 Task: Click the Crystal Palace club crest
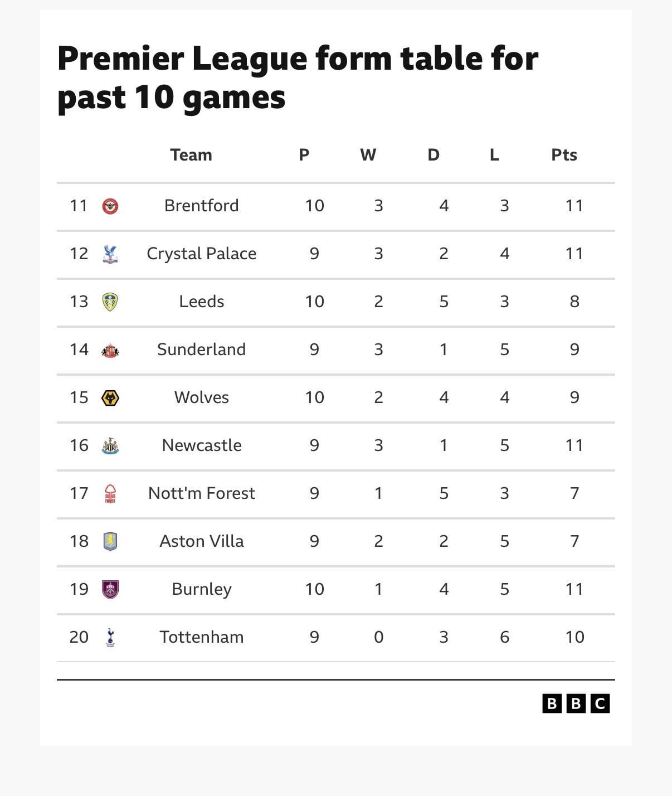[x=110, y=254]
